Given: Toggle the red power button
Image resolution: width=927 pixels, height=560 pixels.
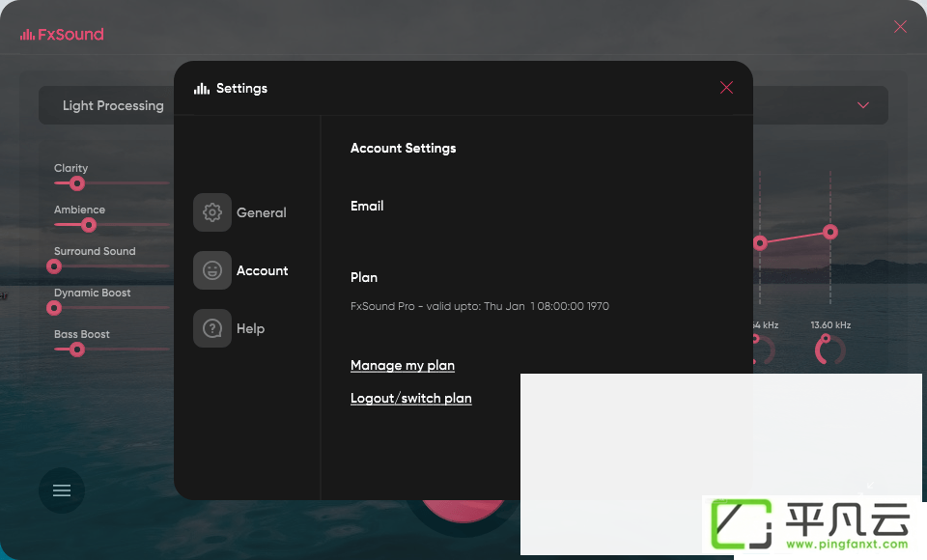Looking at the screenshot, I should click(x=463, y=511).
